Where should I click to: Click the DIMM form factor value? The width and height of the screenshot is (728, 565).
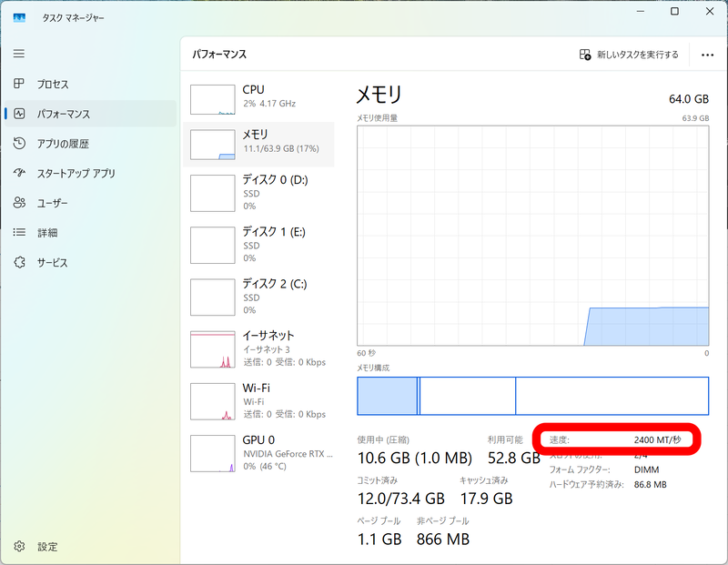click(646, 469)
